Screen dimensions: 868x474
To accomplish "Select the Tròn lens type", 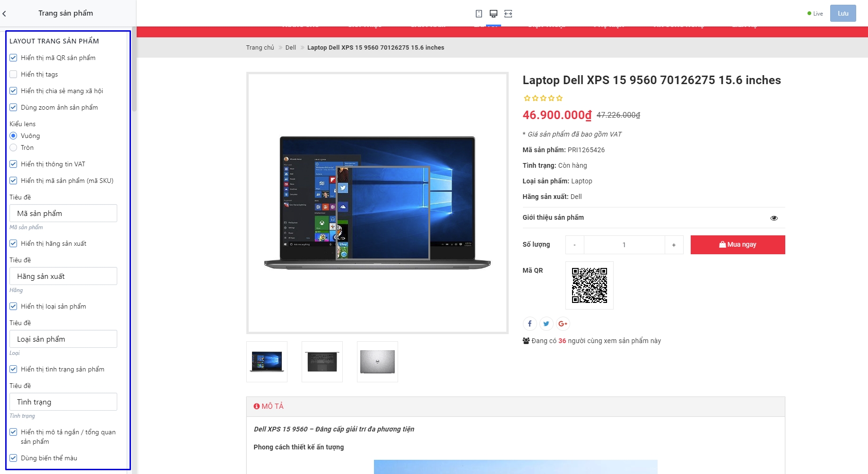I will (x=13, y=147).
